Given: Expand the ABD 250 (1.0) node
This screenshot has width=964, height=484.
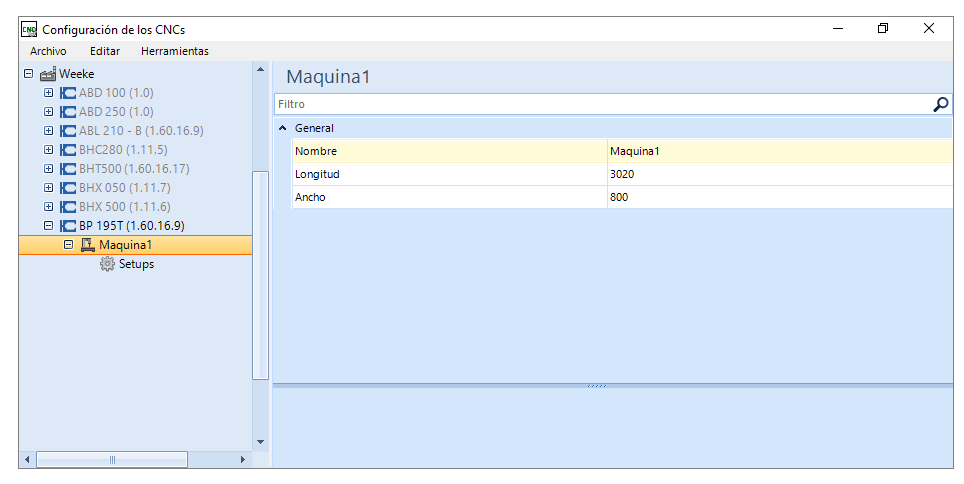Looking at the screenshot, I should pyautogui.click(x=49, y=112).
